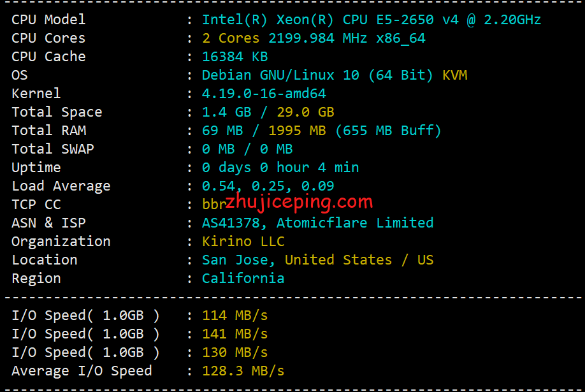Viewport: 585px width, 392px height.
Task: Click the CPU Model label
Action: pos(48,19)
